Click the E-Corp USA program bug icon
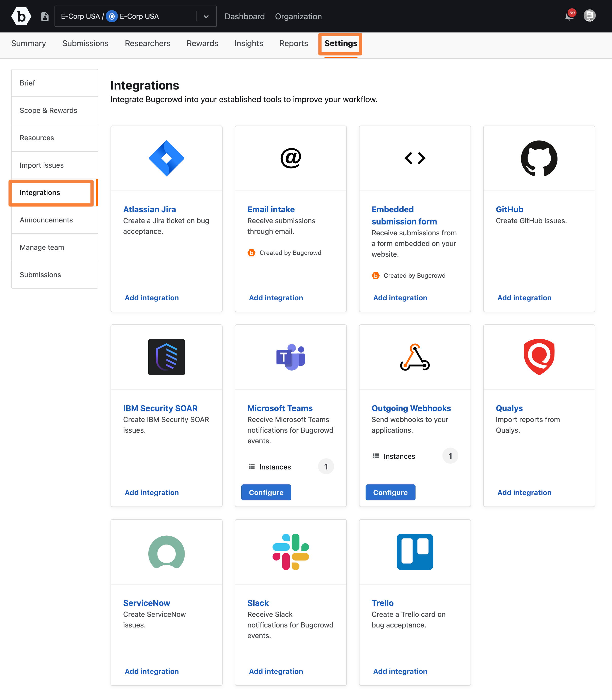 click(112, 16)
